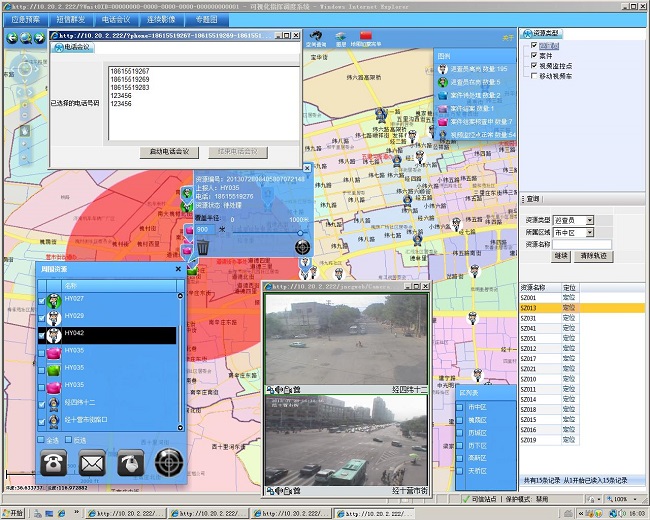Click the 资源名称 text input field
This screenshot has width=650, height=520.
pyautogui.click(x=582, y=244)
